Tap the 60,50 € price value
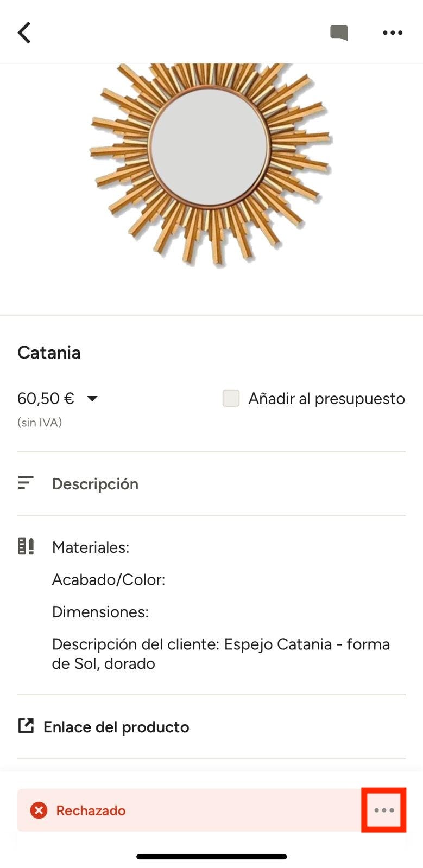The height and width of the screenshot is (868, 423). click(x=46, y=399)
